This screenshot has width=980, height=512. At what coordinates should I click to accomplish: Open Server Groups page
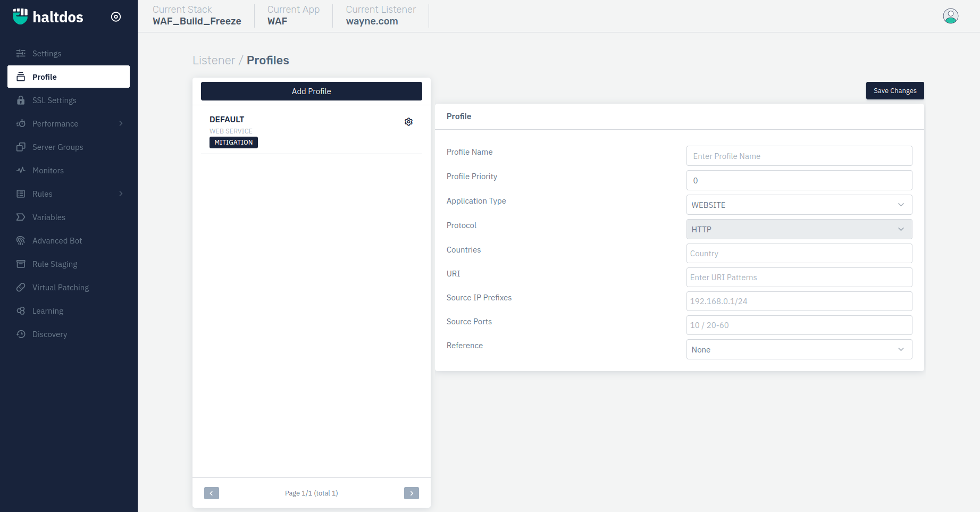69,147
